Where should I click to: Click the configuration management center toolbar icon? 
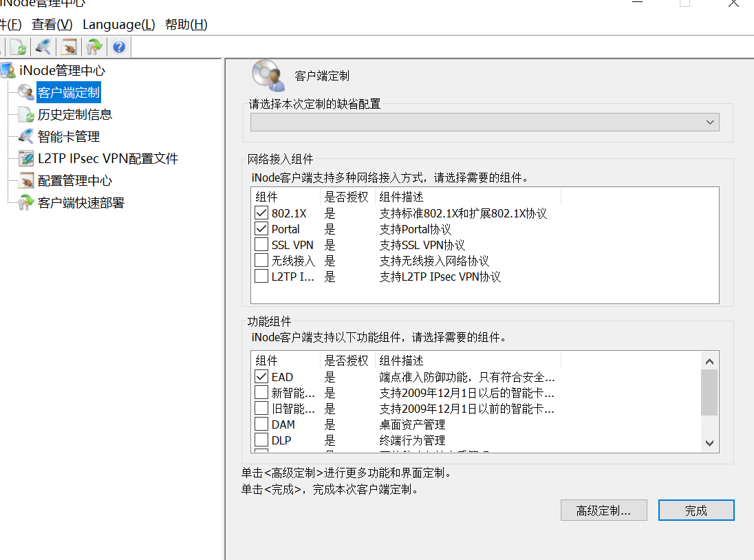coord(69,47)
